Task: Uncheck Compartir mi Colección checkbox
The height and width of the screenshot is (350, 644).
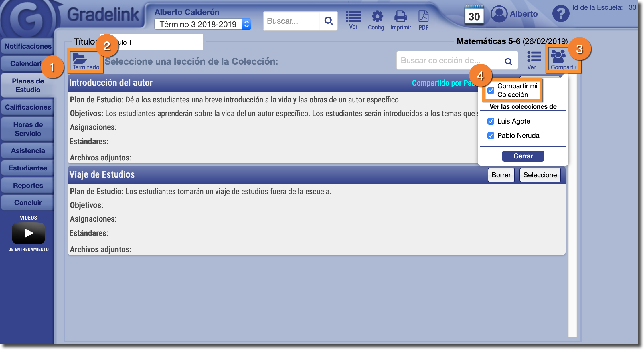Action: tap(491, 90)
